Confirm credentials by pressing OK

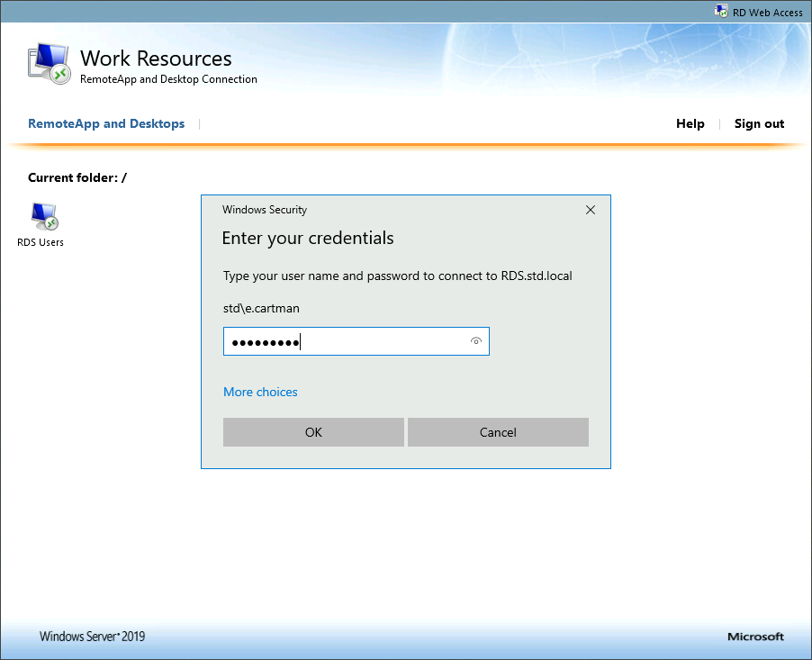pyautogui.click(x=313, y=432)
